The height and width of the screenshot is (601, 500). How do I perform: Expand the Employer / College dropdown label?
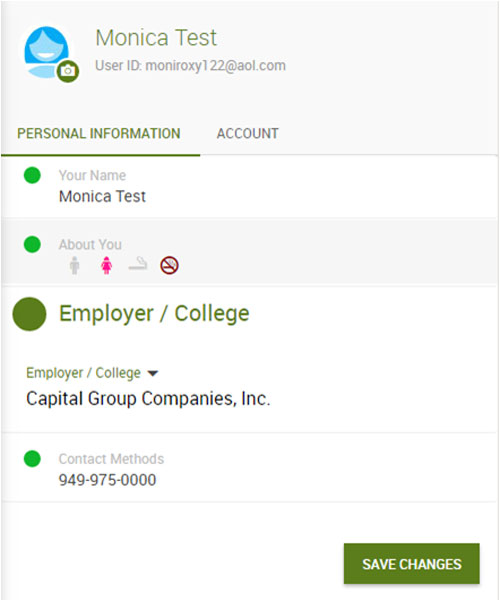click(83, 373)
